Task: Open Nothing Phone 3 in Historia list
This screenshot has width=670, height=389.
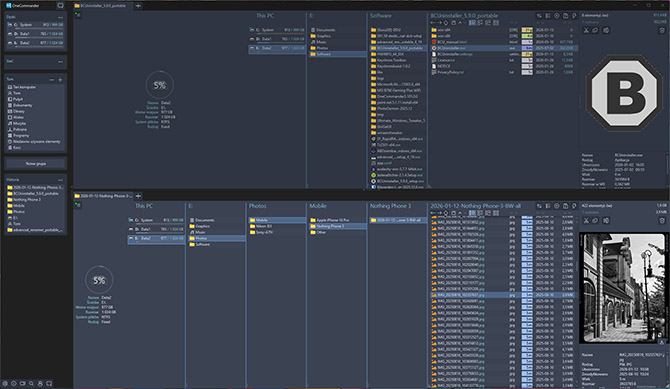Action: tap(35, 200)
